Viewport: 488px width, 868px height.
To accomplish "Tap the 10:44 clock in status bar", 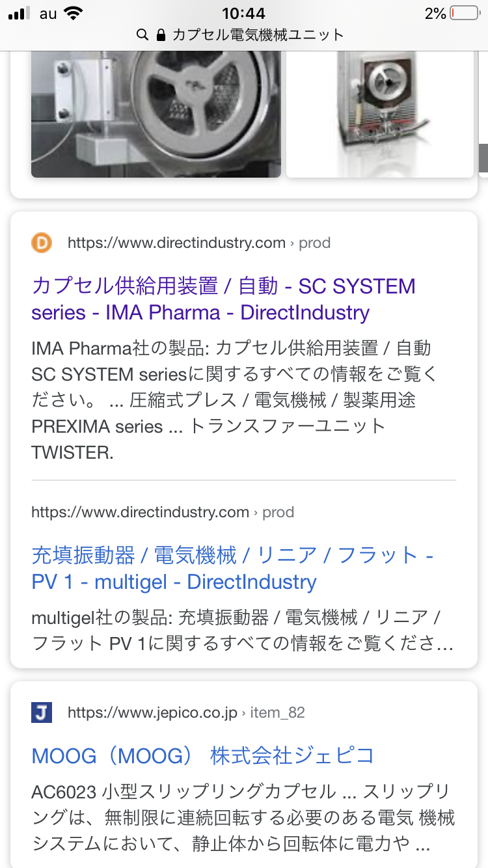I will tap(243, 13).
